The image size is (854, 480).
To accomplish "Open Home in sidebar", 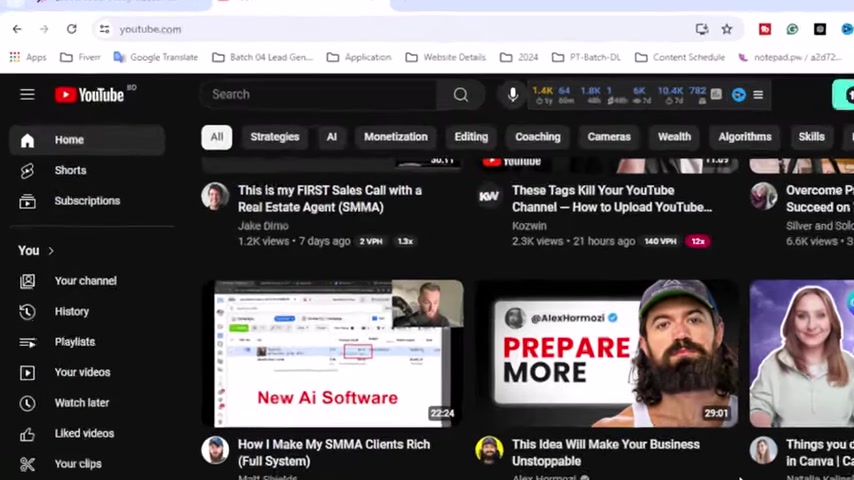I will pos(87,140).
